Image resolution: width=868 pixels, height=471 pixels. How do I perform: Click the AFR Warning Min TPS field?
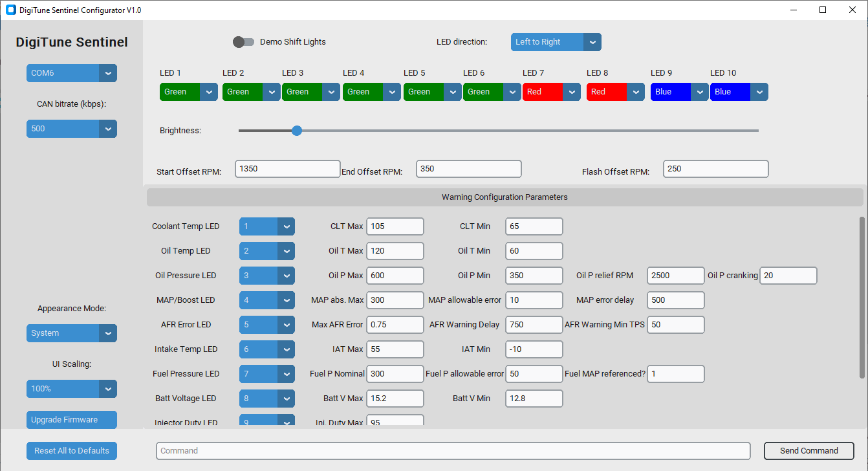676,325
